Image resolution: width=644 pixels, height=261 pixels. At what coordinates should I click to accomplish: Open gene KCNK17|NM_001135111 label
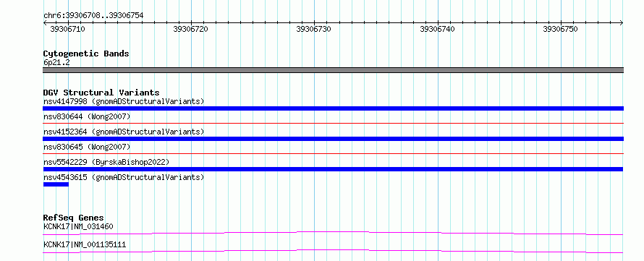[x=85, y=245]
